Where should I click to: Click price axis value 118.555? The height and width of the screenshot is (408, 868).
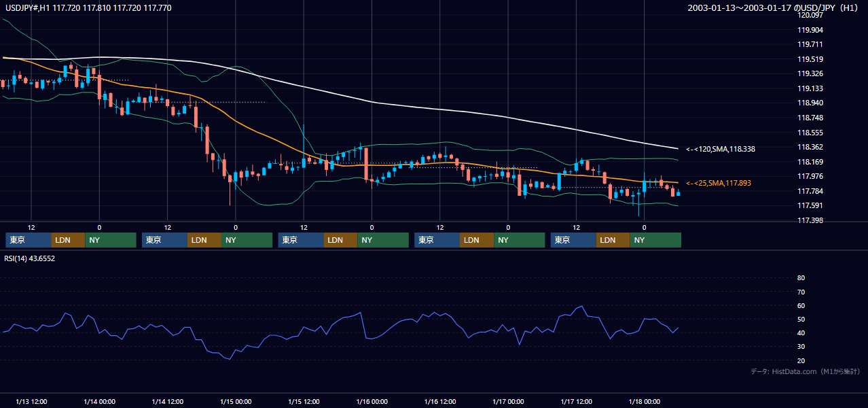click(x=810, y=133)
